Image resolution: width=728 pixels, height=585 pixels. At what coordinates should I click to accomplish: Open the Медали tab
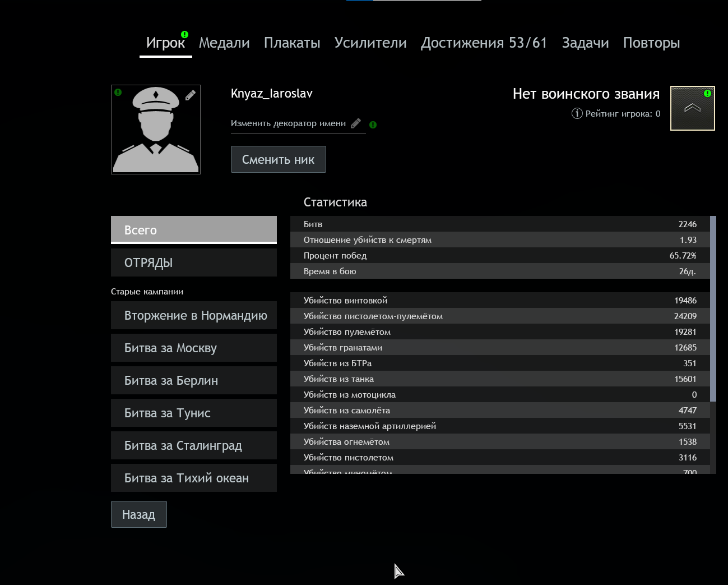224,43
